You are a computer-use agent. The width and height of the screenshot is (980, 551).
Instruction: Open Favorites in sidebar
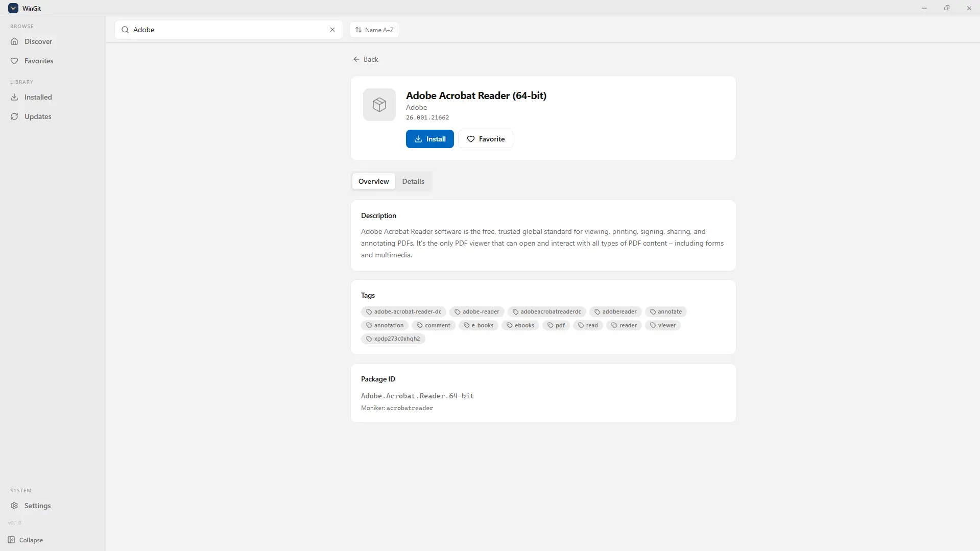tap(53, 61)
